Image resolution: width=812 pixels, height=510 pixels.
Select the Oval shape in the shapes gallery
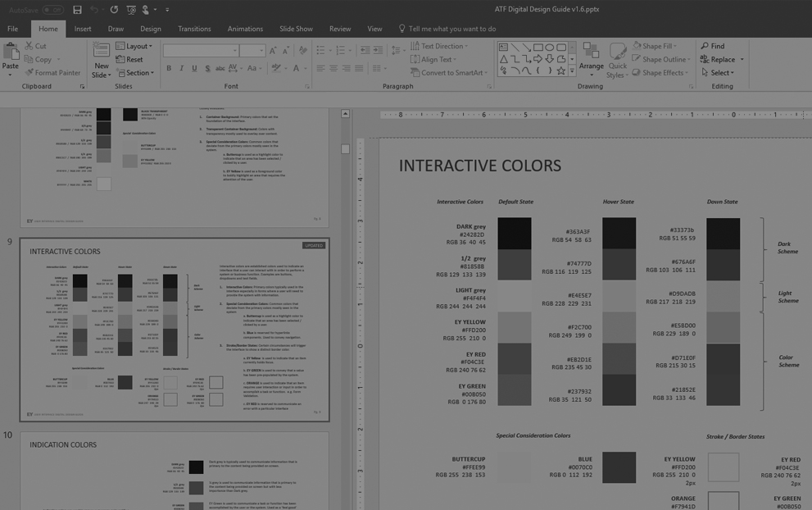tap(550, 48)
